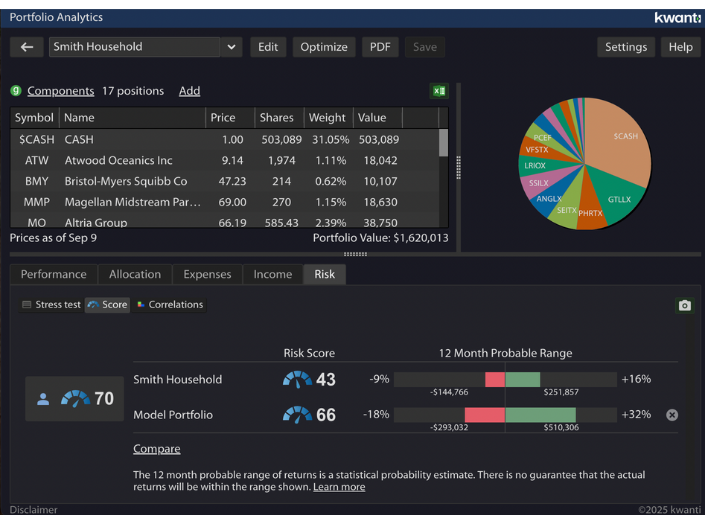Select the Score view toggle
This screenshot has height=524, width=705.
[108, 305]
